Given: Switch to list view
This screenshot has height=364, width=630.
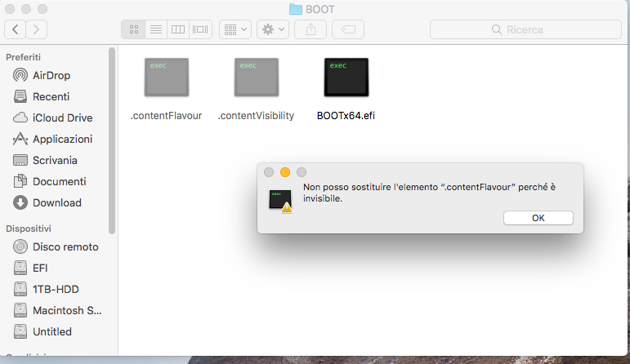Looking at the screenshot, I should pyautogui.click(x=156, y=29).
